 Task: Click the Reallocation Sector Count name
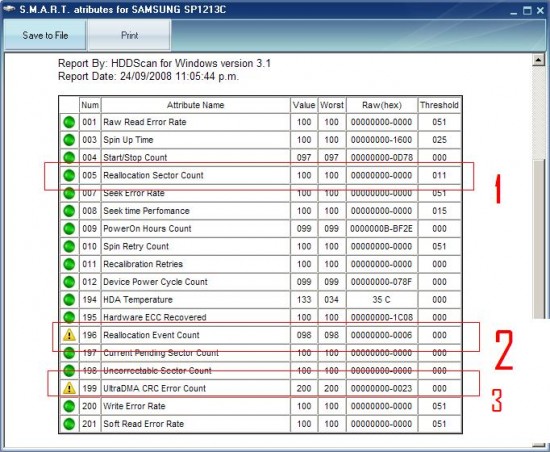pyautogui.click(x=153, y=175)
